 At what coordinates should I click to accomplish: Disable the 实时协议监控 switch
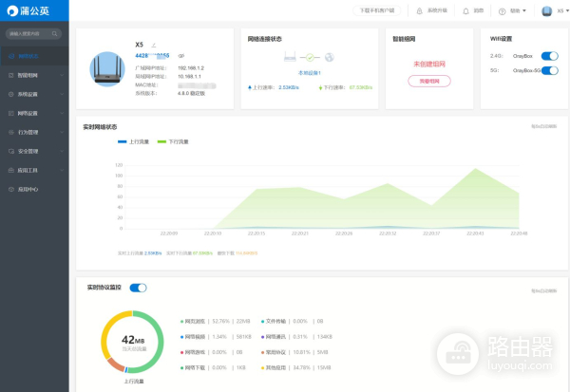(138, 287)
